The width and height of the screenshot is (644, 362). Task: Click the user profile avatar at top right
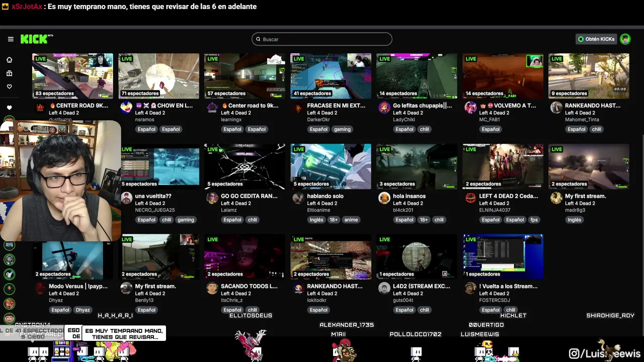coord(625,39)
